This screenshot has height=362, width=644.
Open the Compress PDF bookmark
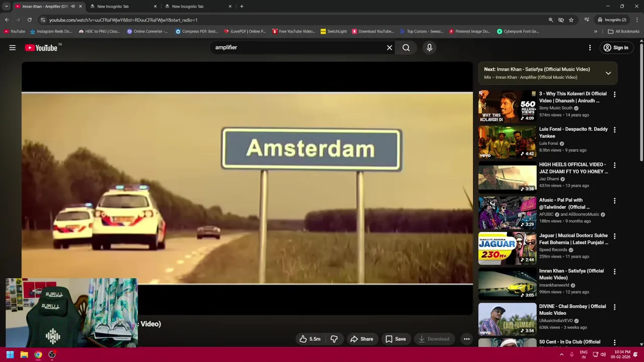[x=197, y=31]
